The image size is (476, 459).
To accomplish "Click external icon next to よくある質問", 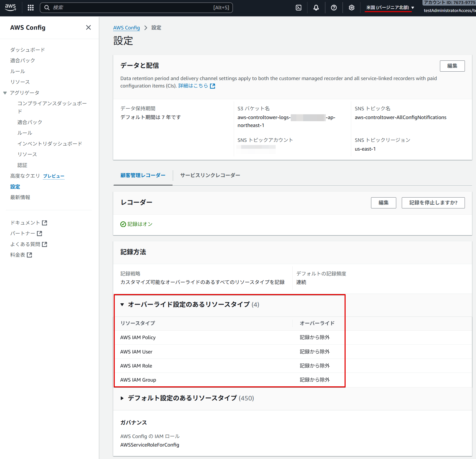I will pos(45,244).
